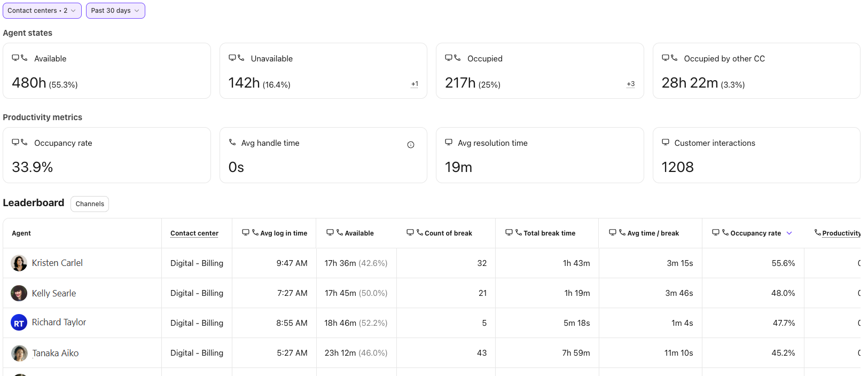Image resolution: width=868 pixels, height=376 pixels.
Task: Click Kelly Searle's 3m 46s avg break time
Action: point(679,293)
